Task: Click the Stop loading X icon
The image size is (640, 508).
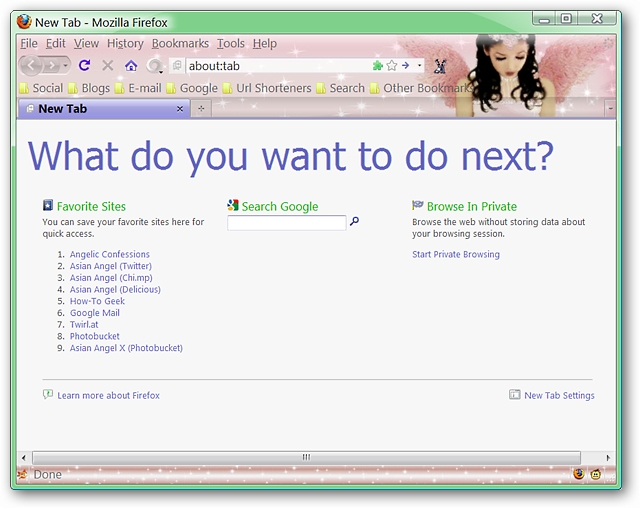Action: click(108, 65)
